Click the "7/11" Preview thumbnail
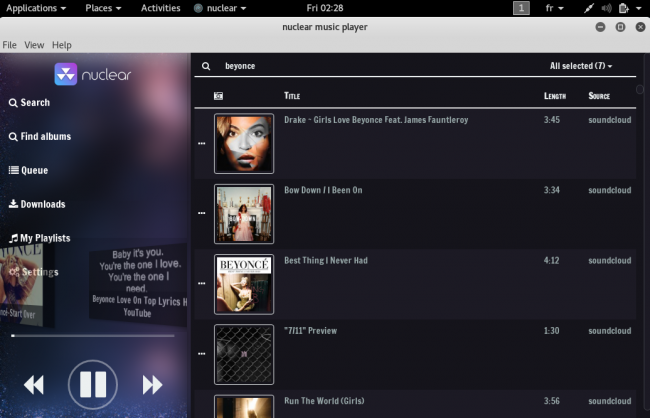This screenshot has width=650, height=418. (244, 355)
